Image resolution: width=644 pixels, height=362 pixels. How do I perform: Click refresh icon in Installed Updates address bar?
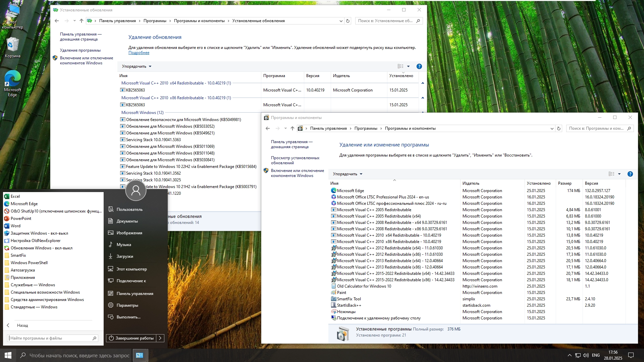point(348,21)
